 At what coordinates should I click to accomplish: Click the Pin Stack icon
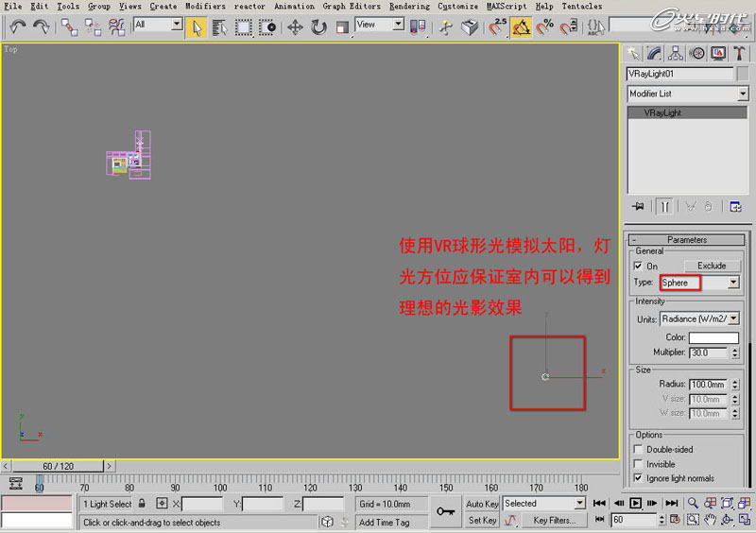pyautogui.click(x=638, y=206)
